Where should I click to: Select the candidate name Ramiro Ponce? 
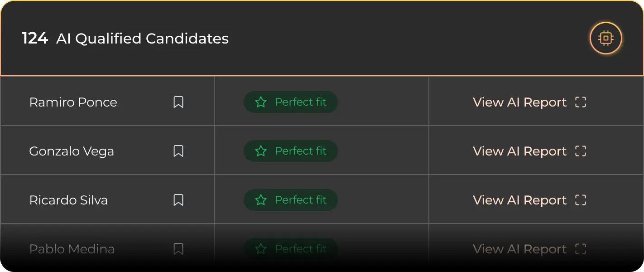pyautogui.click(x=73, y=102)
